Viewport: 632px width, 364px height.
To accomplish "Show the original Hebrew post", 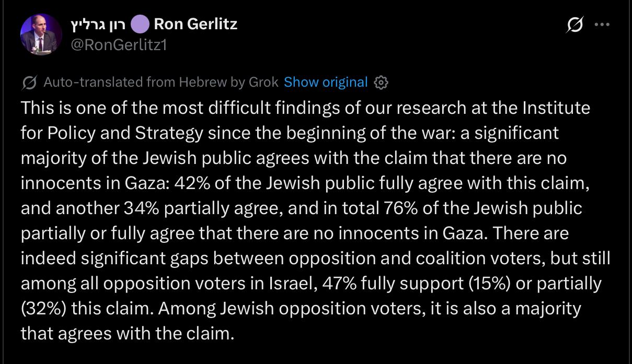I will 326,82.
